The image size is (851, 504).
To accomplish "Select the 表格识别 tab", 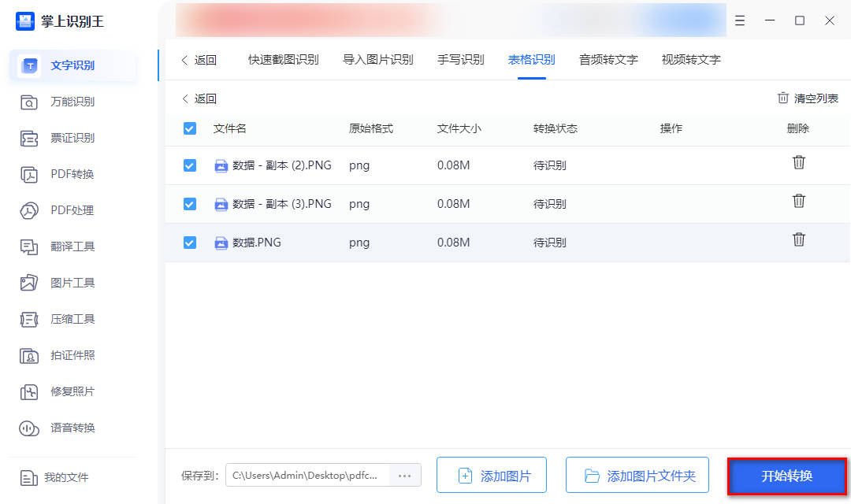I will click(x=531, y=60).
